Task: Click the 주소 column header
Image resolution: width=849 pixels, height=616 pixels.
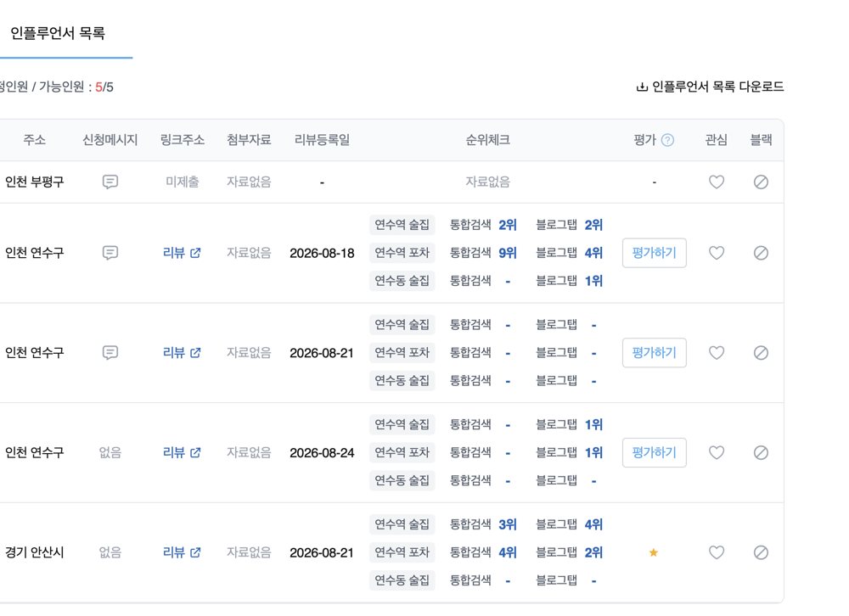Action: pyautogui.click(x=34, y=140)
